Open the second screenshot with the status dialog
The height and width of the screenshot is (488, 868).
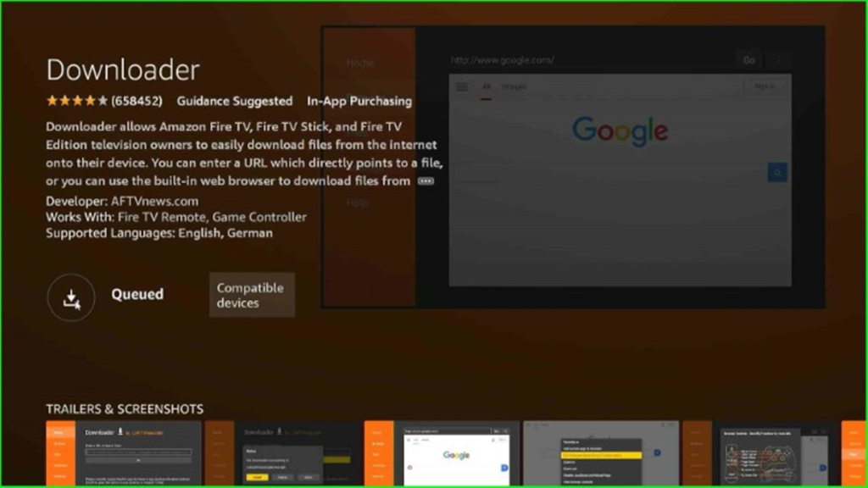(283, 453)
